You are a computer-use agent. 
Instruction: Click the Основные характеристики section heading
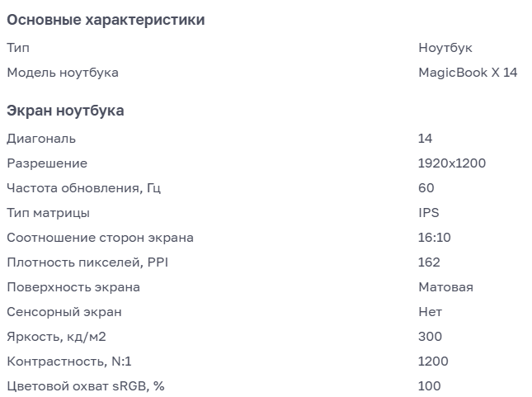click(106, 20)
